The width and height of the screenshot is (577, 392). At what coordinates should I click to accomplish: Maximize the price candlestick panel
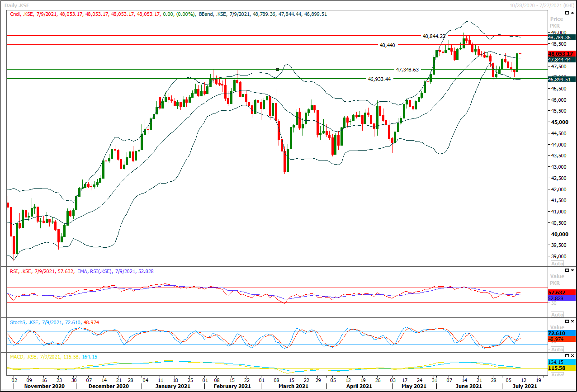(567, 13)
